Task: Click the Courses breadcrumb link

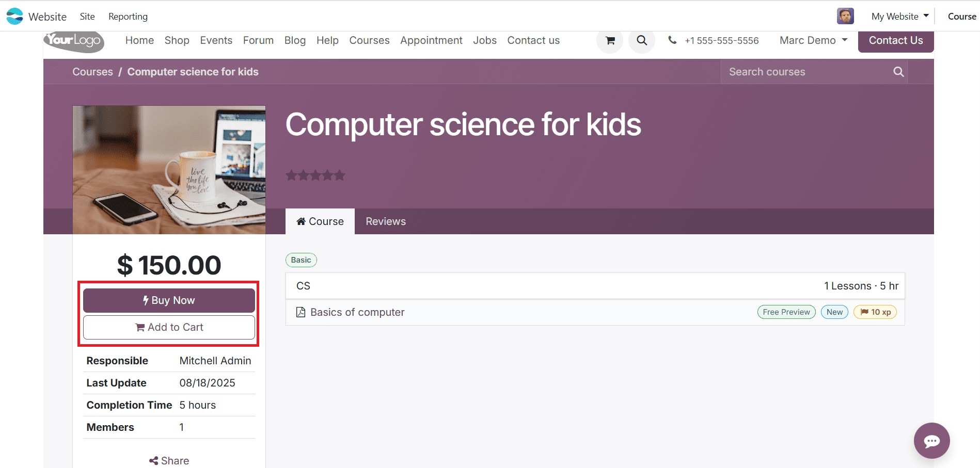Action: 92,72
